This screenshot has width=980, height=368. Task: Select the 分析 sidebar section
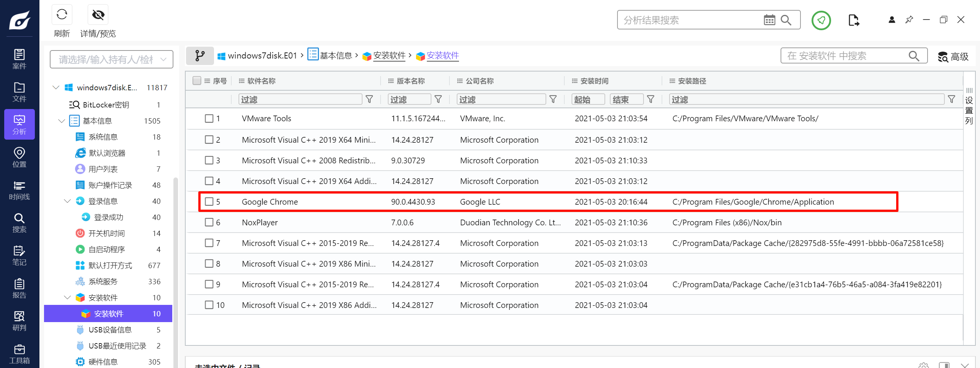pos(20,124)
